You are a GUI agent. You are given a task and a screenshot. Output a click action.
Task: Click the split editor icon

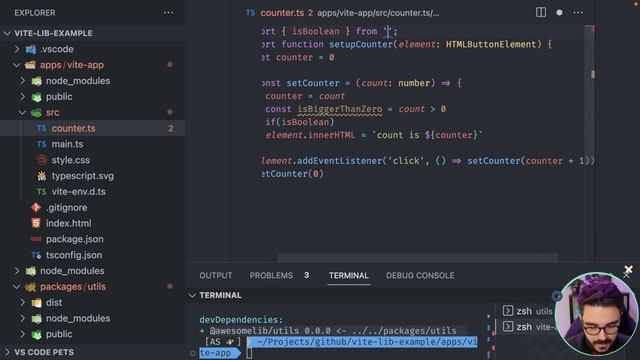pos(541,13)
